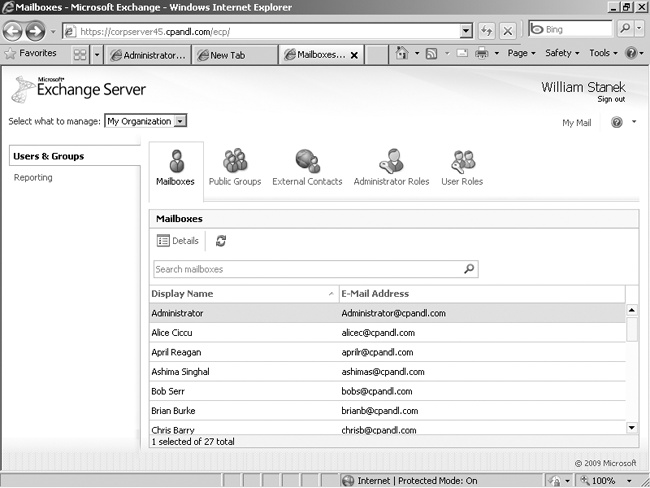Open the Page menu

coord(521,53)
